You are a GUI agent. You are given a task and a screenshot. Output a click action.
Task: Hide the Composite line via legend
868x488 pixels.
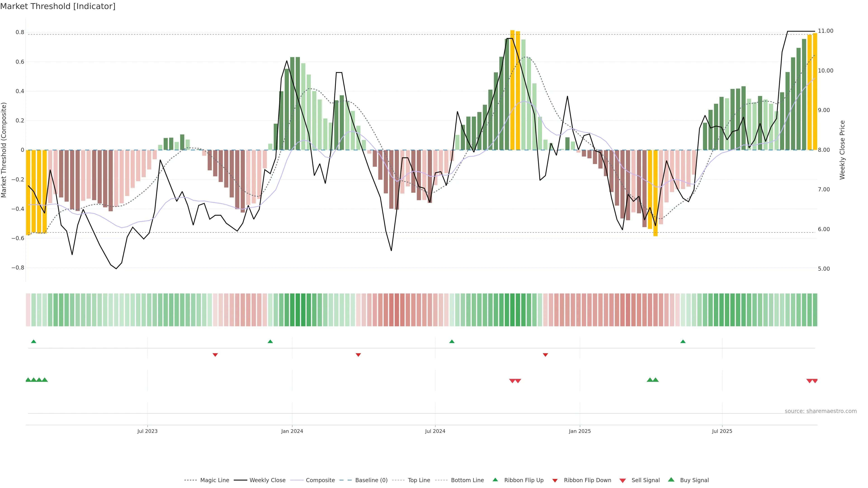tap(320, 480)
